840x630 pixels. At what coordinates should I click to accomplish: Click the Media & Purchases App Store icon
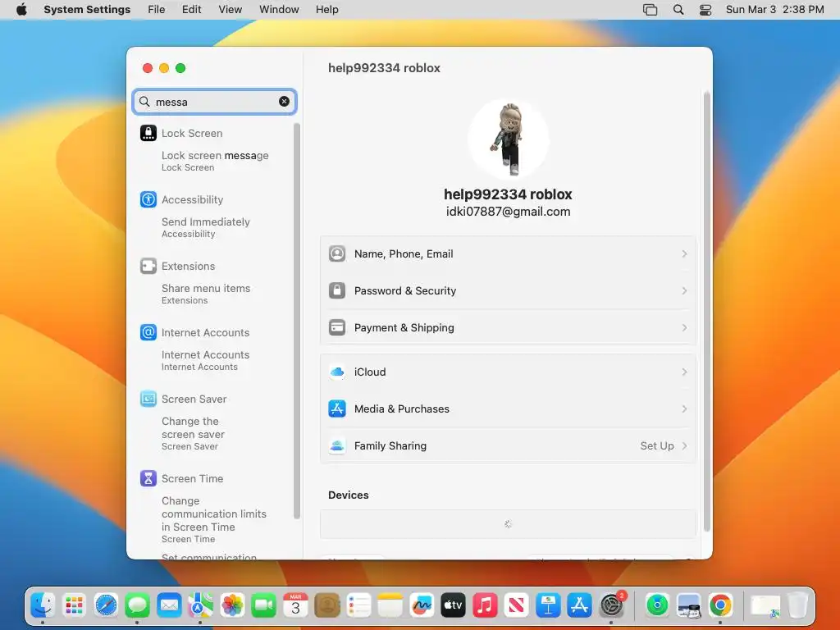coord(337,409)
